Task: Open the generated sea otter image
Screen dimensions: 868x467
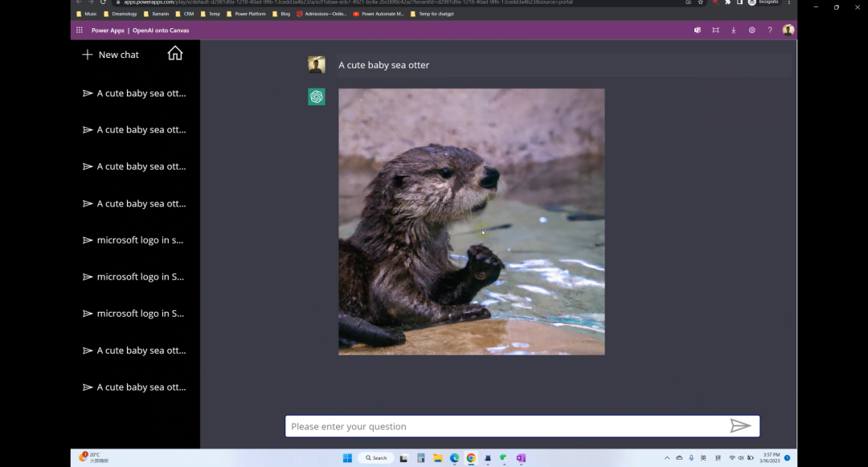Action: click(472, 221)
